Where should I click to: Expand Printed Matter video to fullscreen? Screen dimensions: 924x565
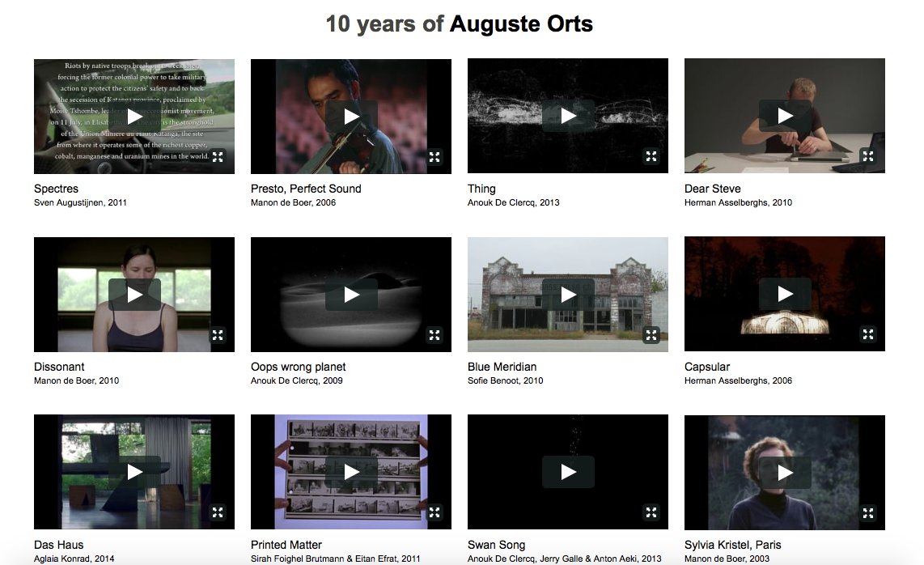pos(434,512)
